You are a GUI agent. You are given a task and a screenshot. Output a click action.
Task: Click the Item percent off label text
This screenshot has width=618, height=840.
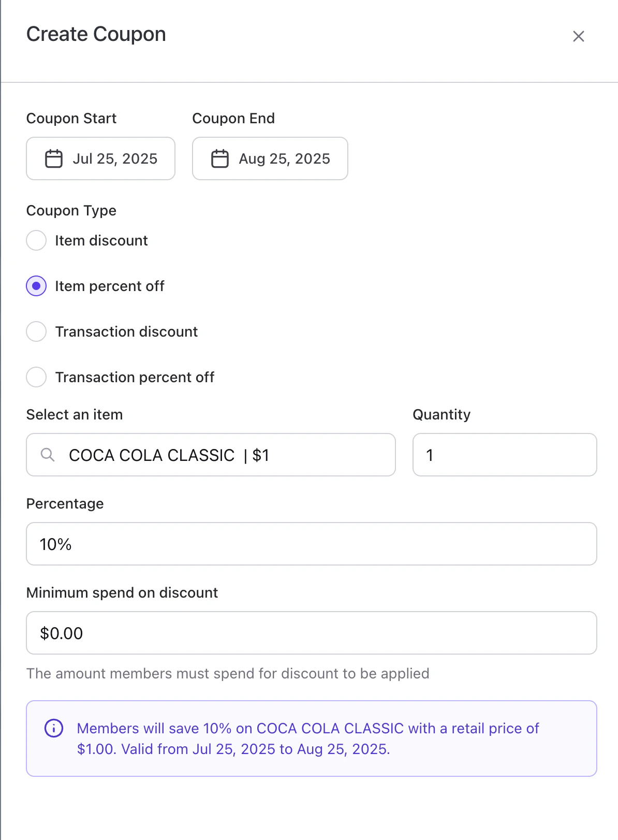click(x=110, y=286)
